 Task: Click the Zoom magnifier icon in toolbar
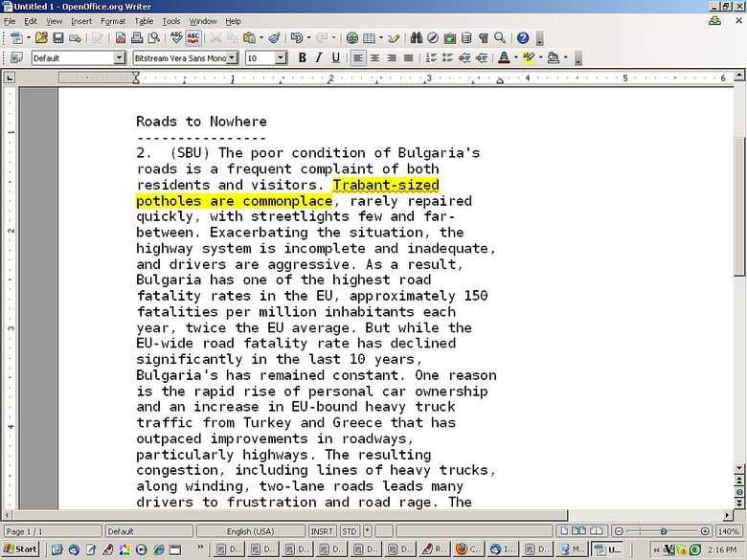point(500,38)
